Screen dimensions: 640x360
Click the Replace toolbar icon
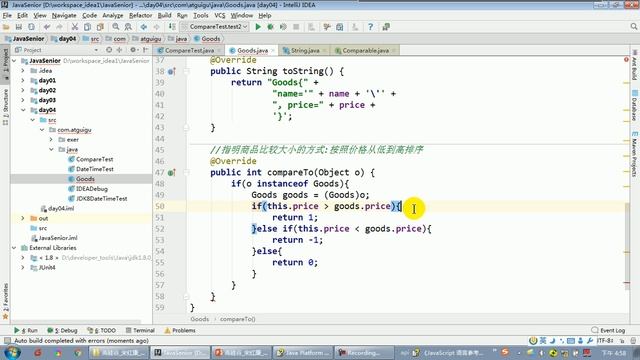[x=128, y=27]
